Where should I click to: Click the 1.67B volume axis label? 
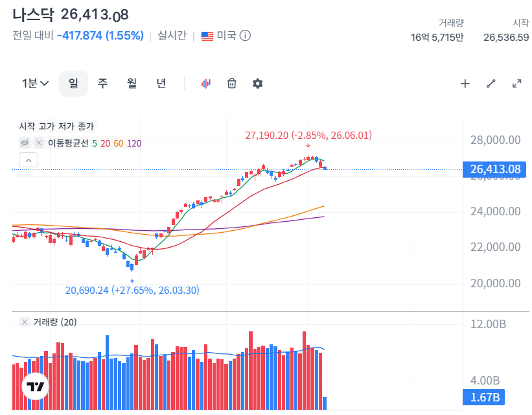tap(484, 397)
